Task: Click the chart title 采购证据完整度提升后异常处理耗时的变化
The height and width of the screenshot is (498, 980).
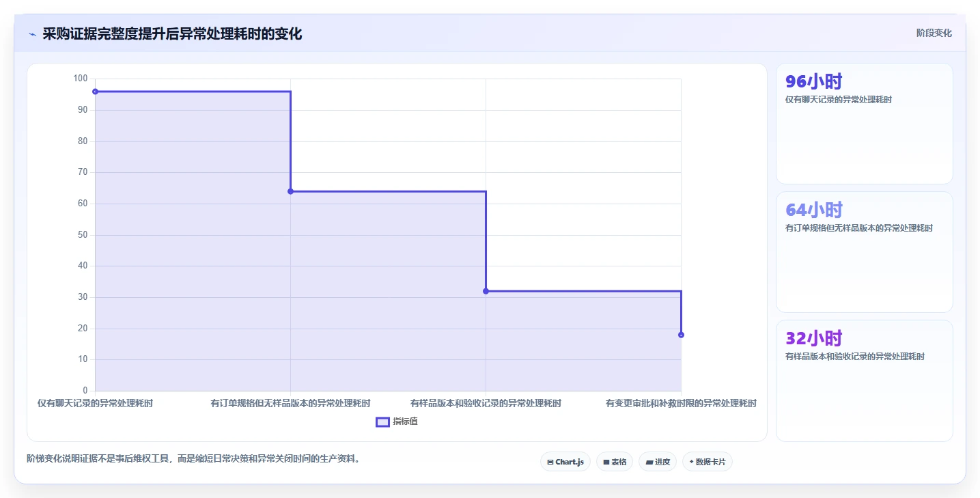Action: point(172,33)
